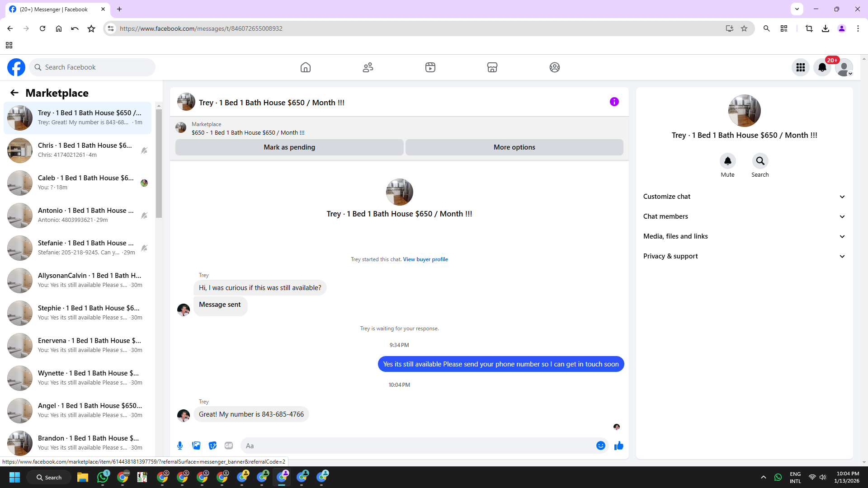This screenshot has height=488, width=868.
Task: Attach a photo using the image icon
Action: point(196,446)
